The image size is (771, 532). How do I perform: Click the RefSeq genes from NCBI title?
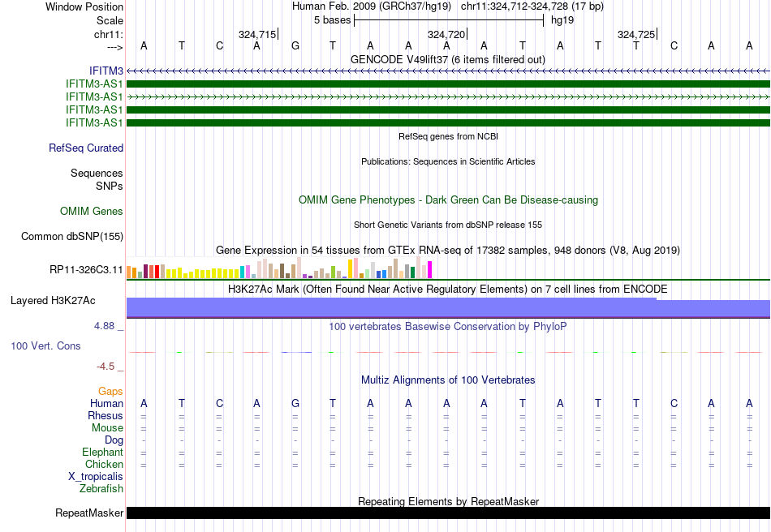click(x=449, y=136)
